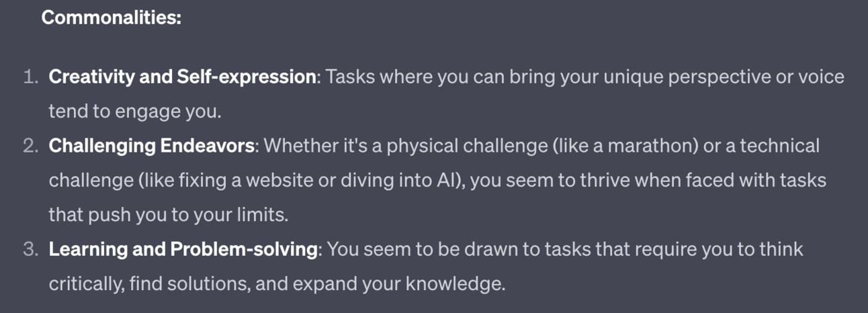
Task: Click the bold "Learning and Problem-solving" label
Action: pyautogui.click(x=183, y=249)
